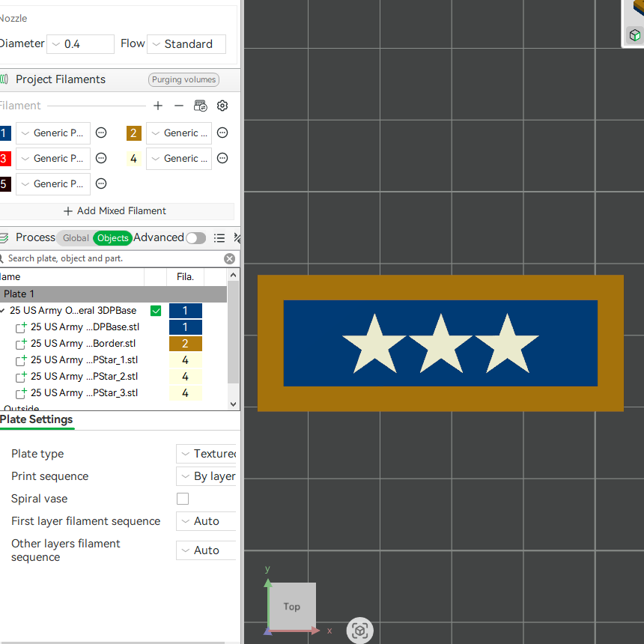This screenshot has height=644, width=644.
Task: Open filament 5 Generic preset dropdown
Action: click(x=53, y=184)
